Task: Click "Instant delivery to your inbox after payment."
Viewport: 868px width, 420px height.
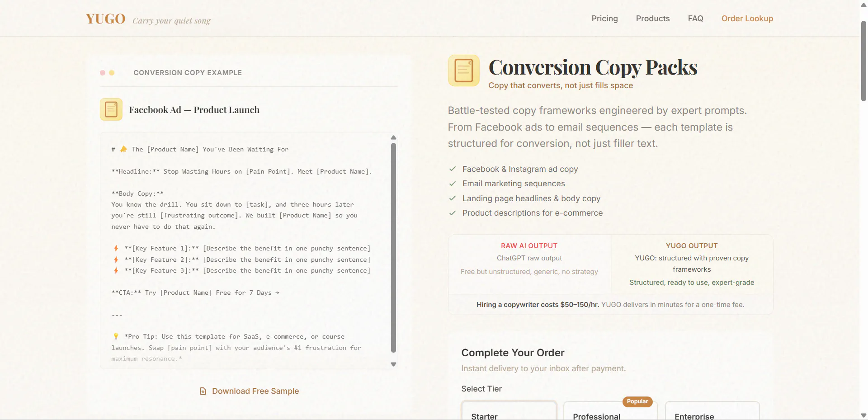Action: pyautogui.click(x=543, y=368)
